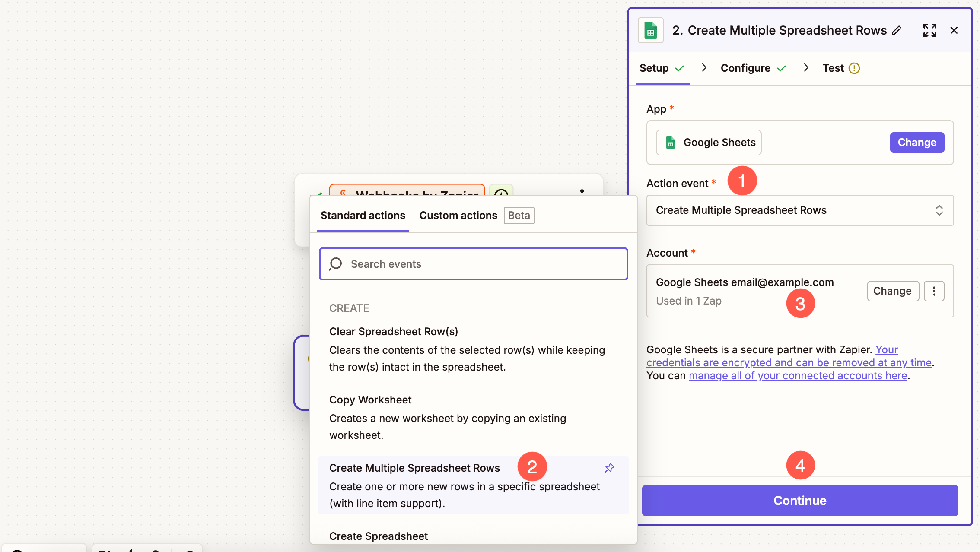
Task: Click the CREATE section heading
Action: 349,308
